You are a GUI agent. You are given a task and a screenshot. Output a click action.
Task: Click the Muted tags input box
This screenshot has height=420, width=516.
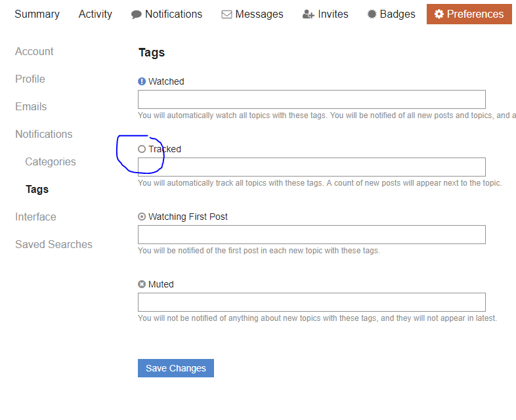(x=311, y=302)
